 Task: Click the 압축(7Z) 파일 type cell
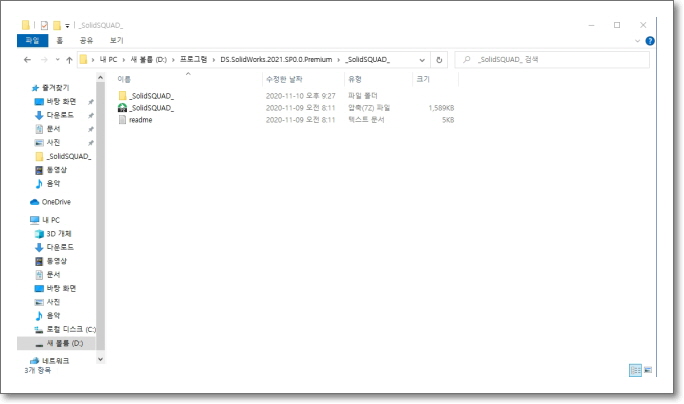pyautogui.click(x=369, y=108)
